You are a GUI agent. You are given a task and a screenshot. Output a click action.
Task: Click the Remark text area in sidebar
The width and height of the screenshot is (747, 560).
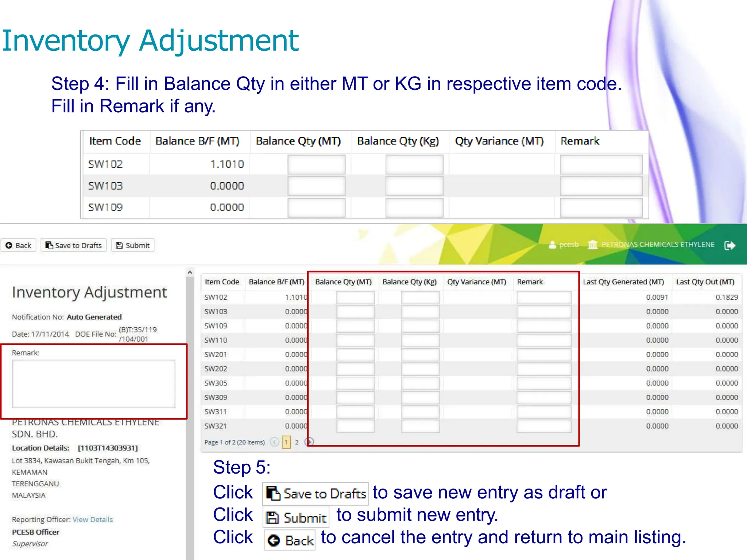coord(93,384)
